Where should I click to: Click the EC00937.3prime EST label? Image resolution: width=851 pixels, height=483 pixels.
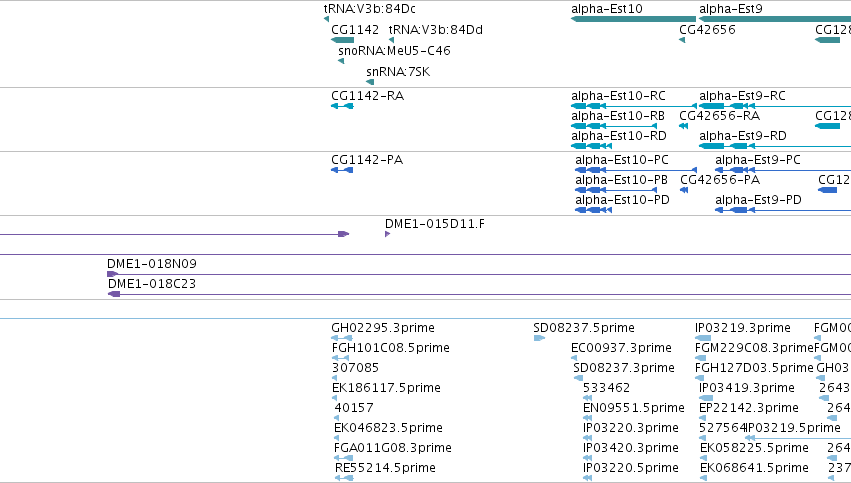click(x=621, y=348)
